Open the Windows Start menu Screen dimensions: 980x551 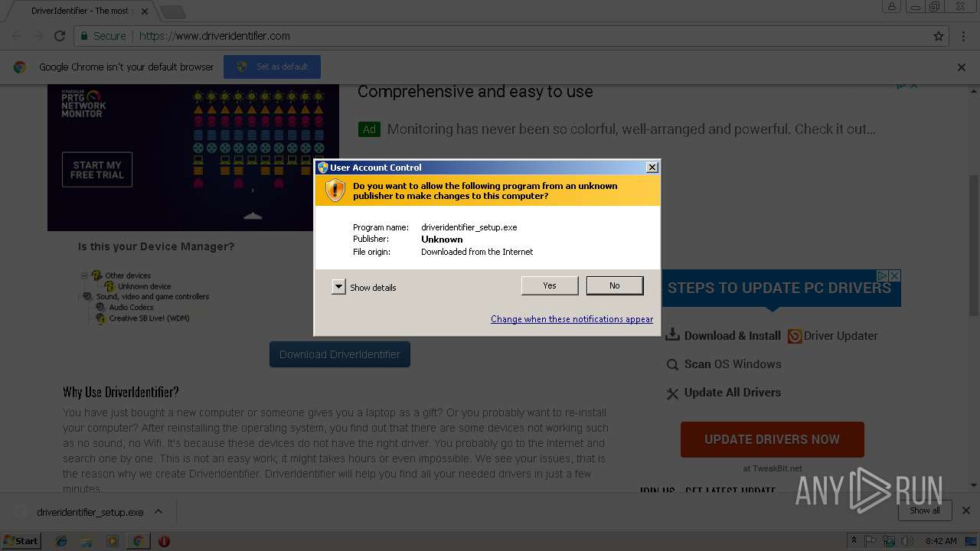pos(21,540)
